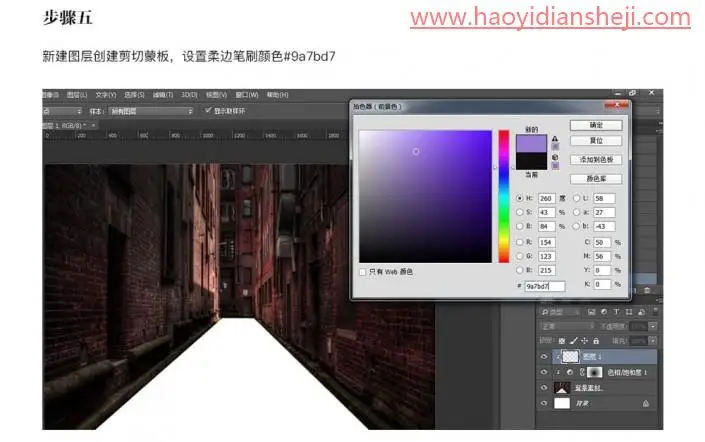Screen dimensions: 705x442
Task: Select the Lab L radio button
Action: [576, 198]
